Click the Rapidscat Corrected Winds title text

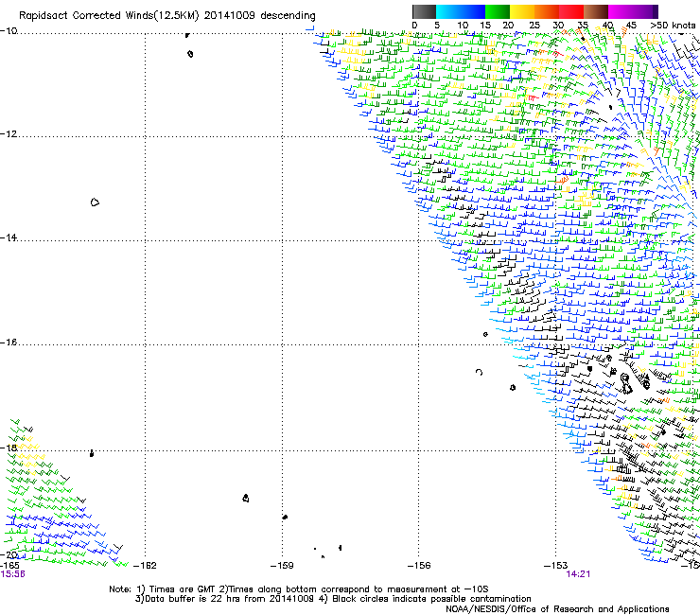pos(109,16)
